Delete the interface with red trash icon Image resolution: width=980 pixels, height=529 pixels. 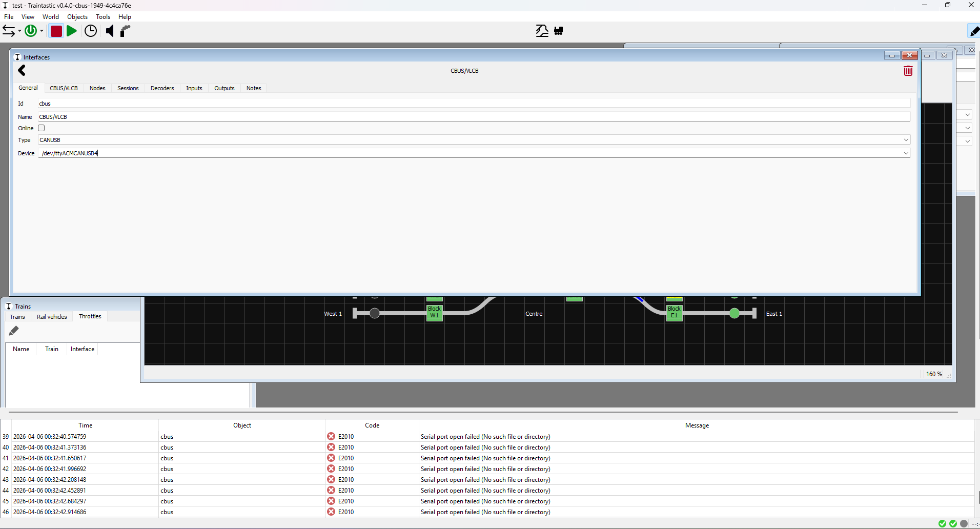(x=908, y=71)
